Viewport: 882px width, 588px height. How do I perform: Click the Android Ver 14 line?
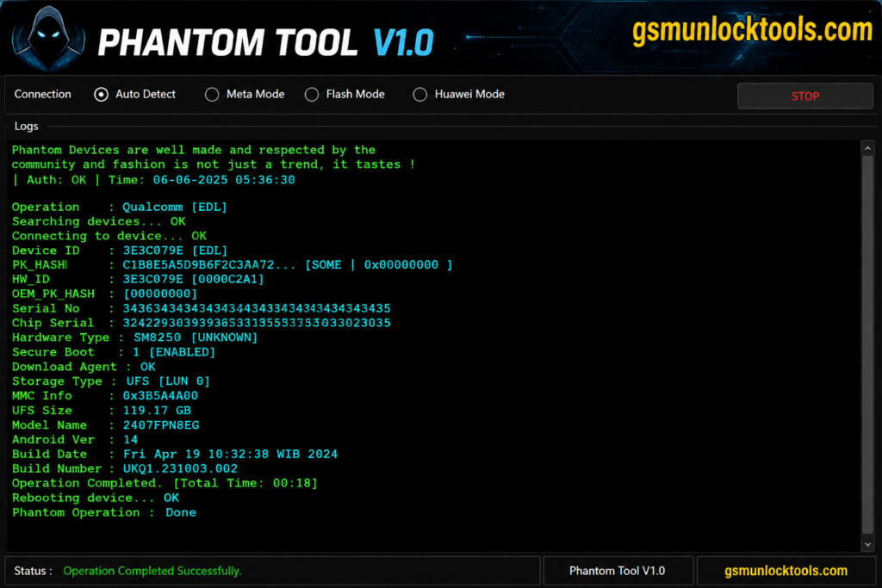point(75,440)
